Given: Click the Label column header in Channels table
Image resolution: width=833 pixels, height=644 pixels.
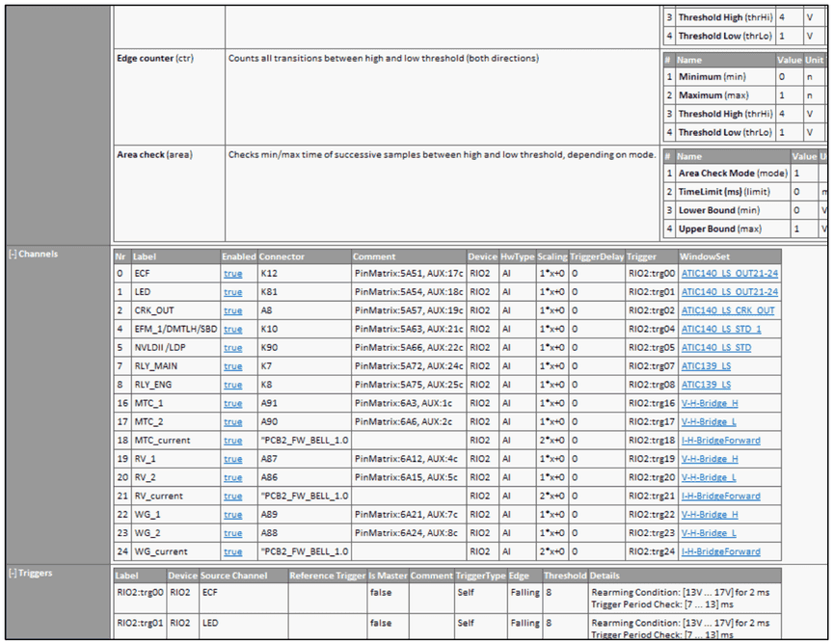Looking at the screenshot, I should pos(175,256).
